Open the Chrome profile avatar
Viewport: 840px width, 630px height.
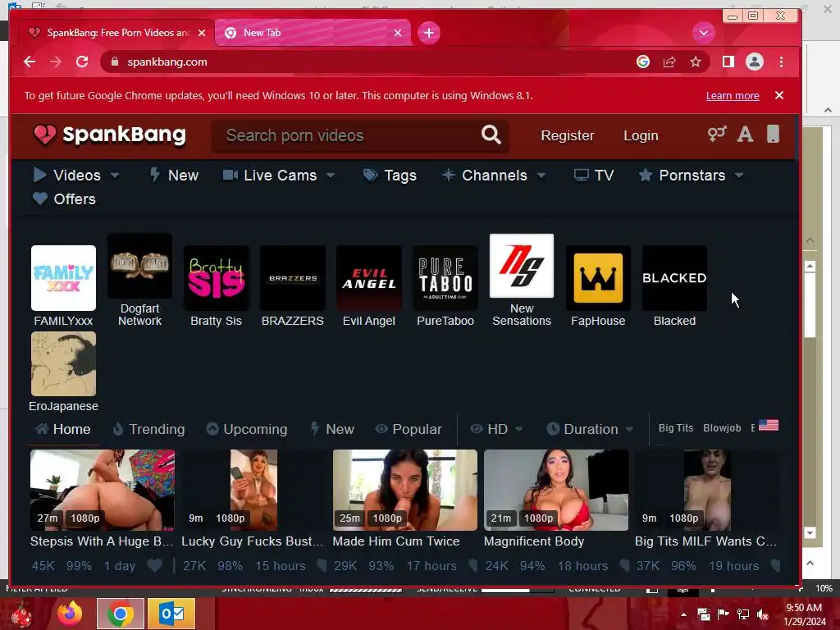click(x=755, y=62)
